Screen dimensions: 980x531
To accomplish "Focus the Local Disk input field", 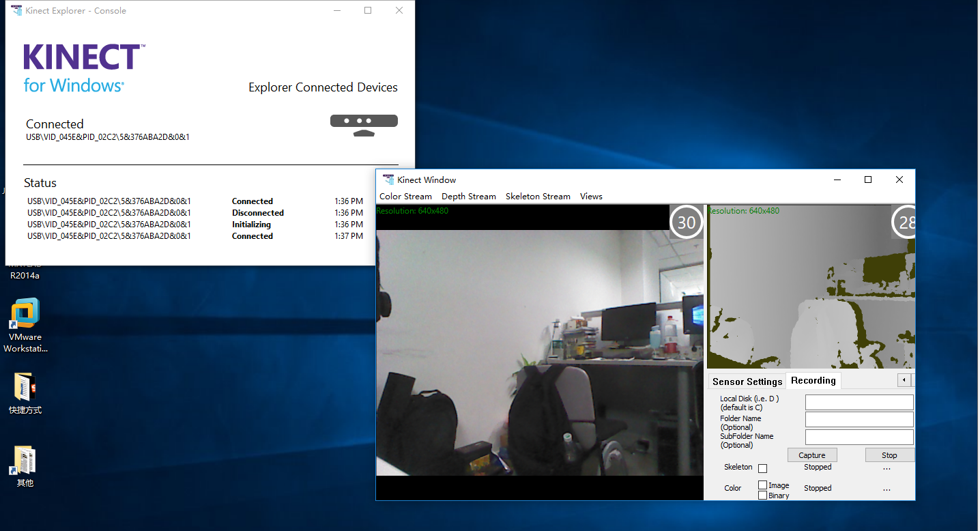I will (x=859, y=402).
